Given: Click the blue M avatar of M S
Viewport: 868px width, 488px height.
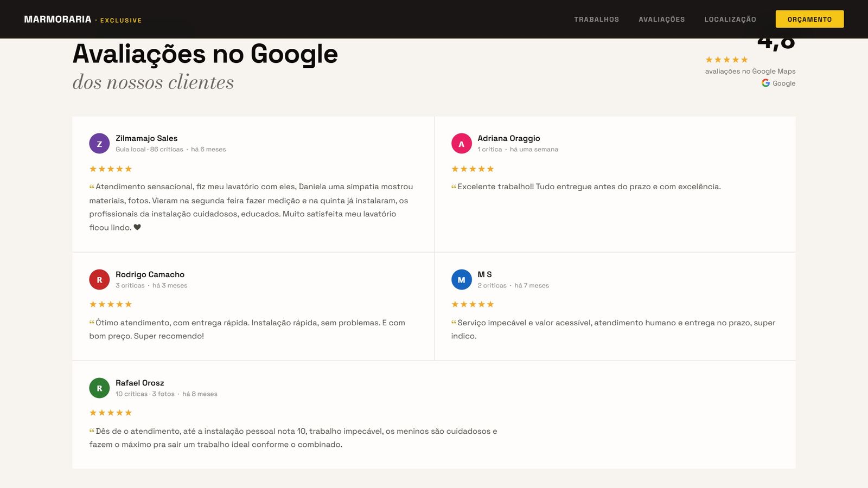Looking at the screenshot, I should point(461,280).
